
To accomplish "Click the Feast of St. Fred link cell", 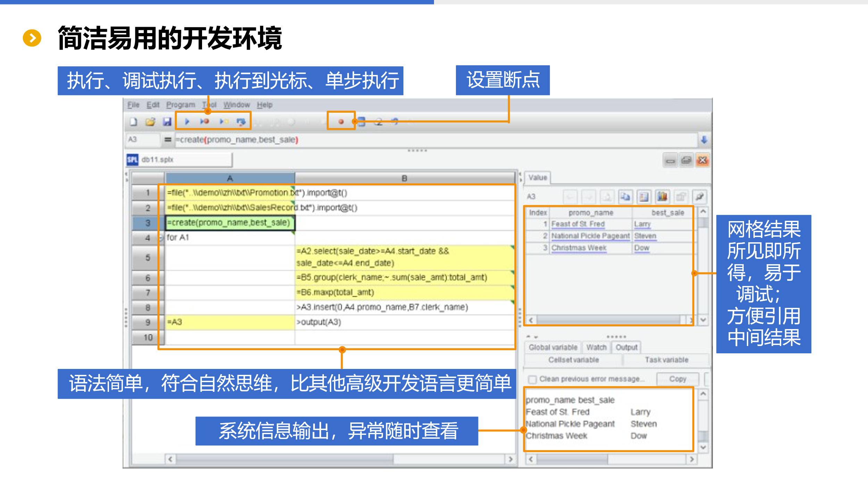I will click(578, 224).
